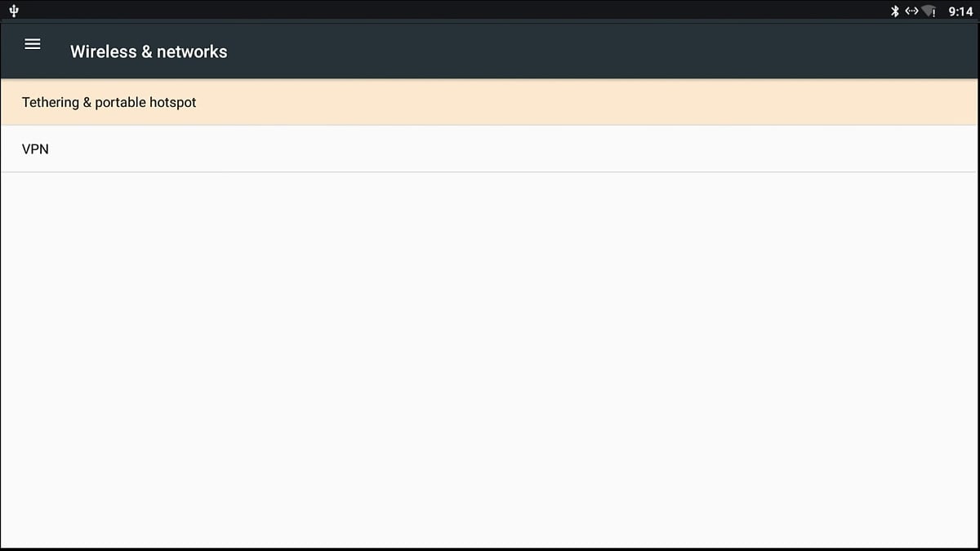
Task: Click the Ethernet connection arrows icon
Action: (x=911, y=11)
